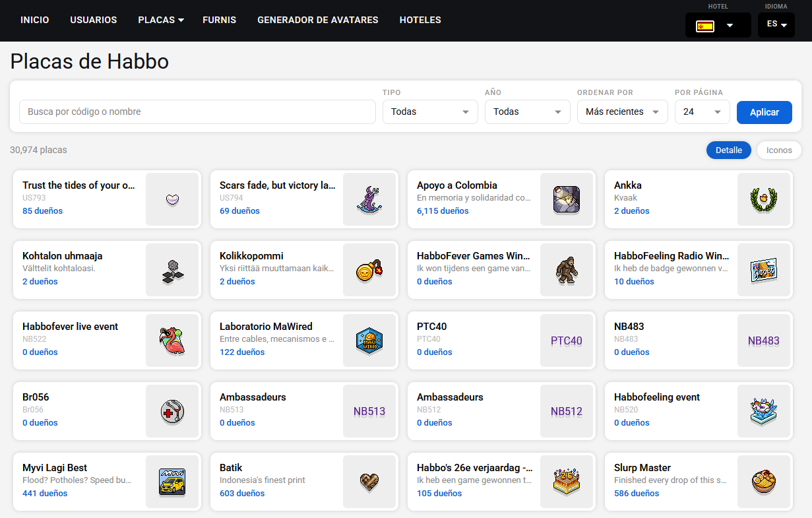This screenshot has height=518, width=812.
Task: Open the Usuarios page
Action: (94, 20)
